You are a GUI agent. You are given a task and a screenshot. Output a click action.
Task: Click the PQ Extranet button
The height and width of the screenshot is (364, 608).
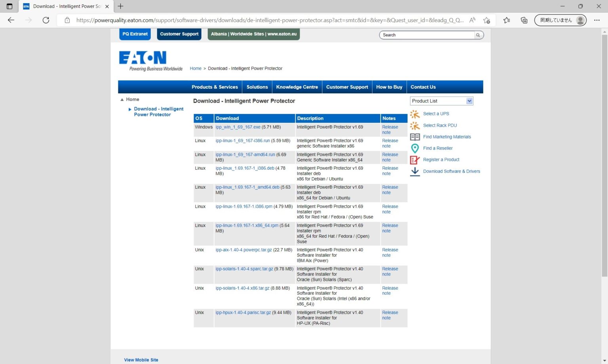click(135, 34)
